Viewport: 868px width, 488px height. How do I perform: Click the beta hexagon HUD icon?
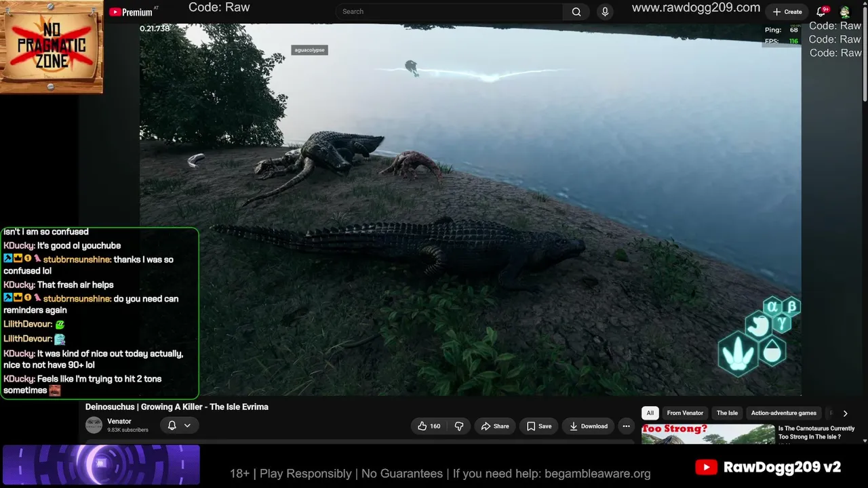pos(791,306)
